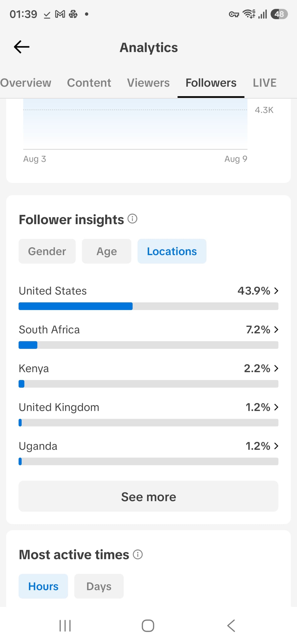Open the LIVE analytics tab

265,83
